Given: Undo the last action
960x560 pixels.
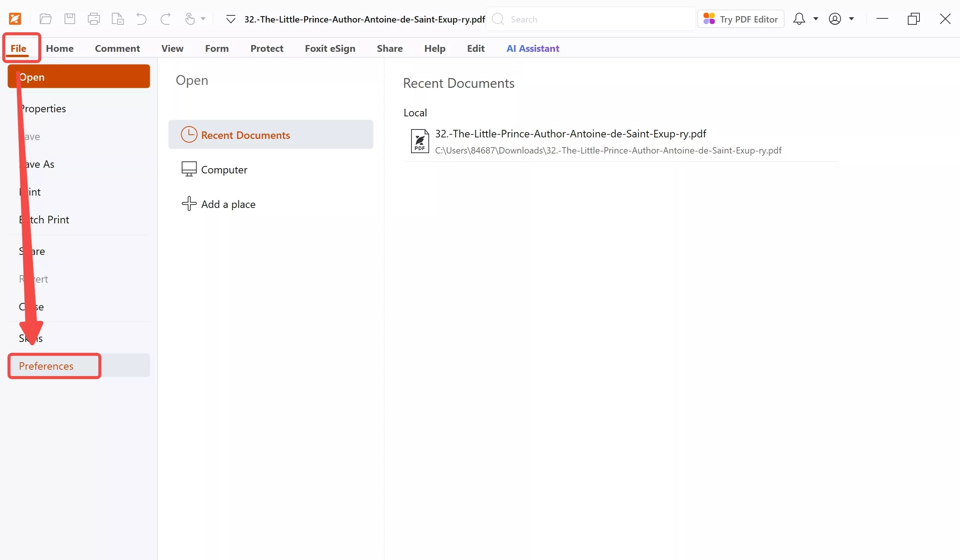Looking at the screenshot, I should point(141,19).
